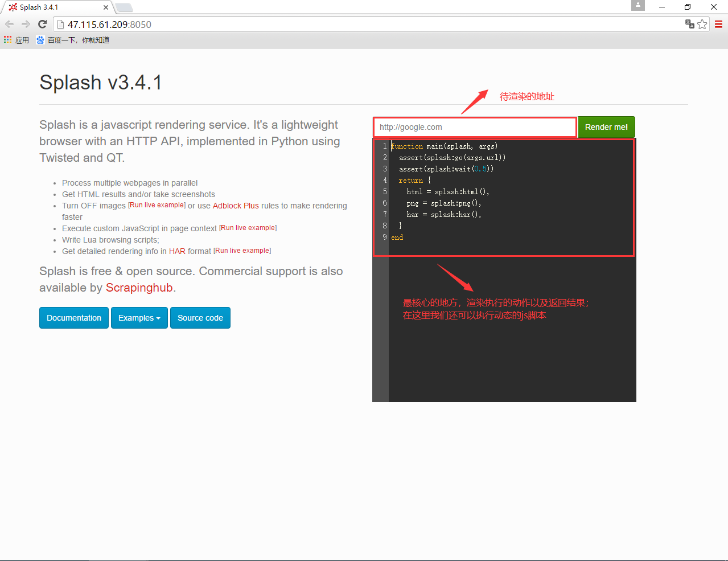The image size is (728, 561).
Task: Minimize the browser window
Action: tap(662, 7)
